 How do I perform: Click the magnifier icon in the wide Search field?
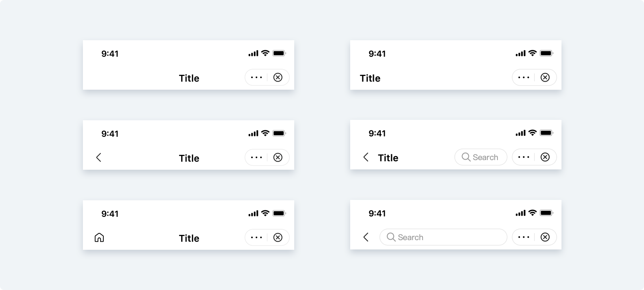pyautogui.click(x=391, y=237)
